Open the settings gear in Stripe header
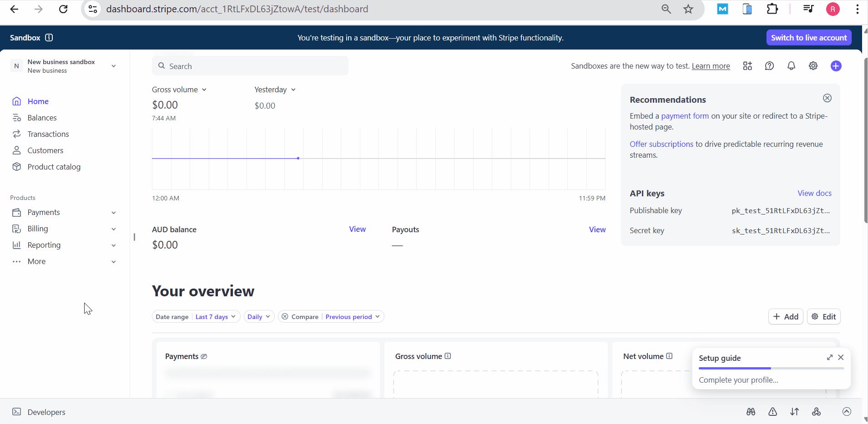The width and height of the screenshot is (868, 424). [x=813, y=66]
